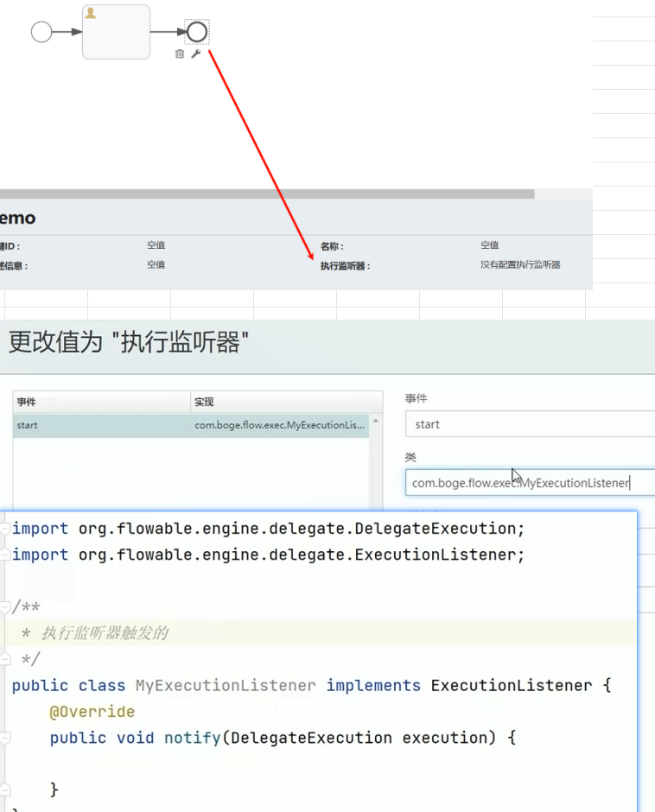Select the start listener row in the table
This screenshot has width=655, height=812.
point(191,425)
